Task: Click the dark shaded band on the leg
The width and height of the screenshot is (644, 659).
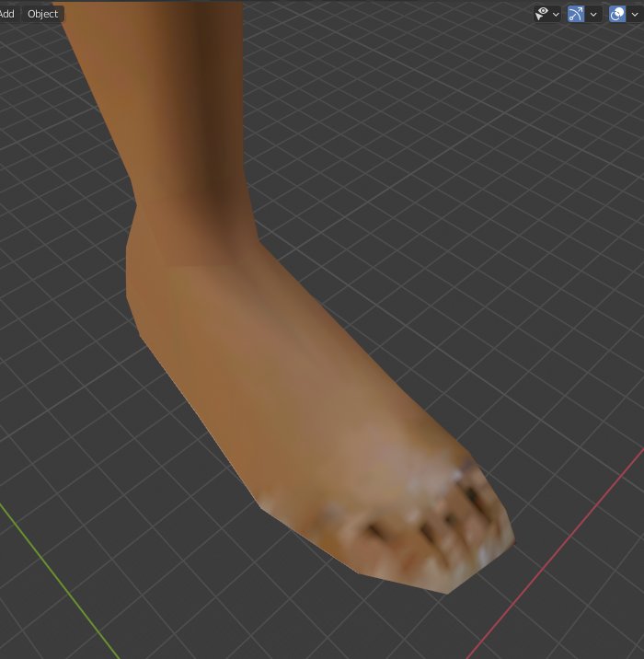Action: [x=218, y=105]
